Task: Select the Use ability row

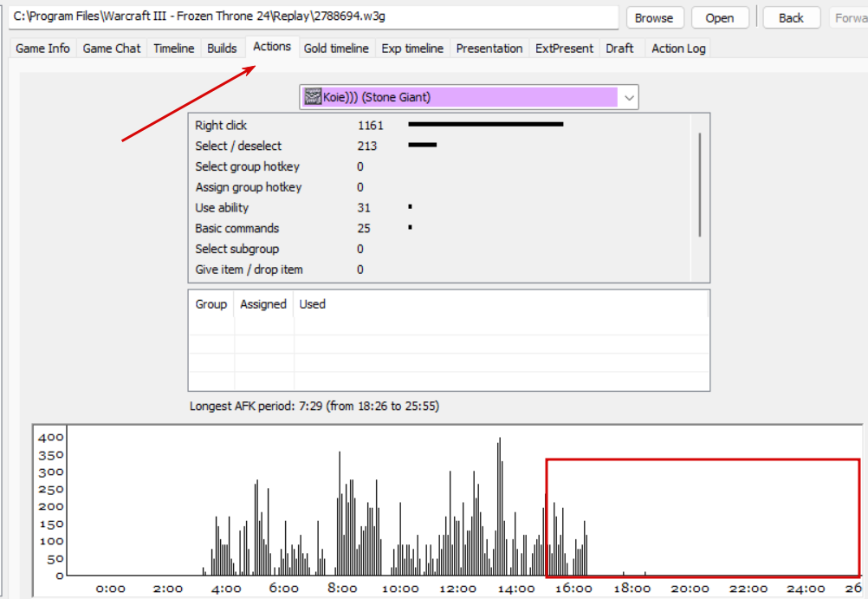Action: (439, 207)
